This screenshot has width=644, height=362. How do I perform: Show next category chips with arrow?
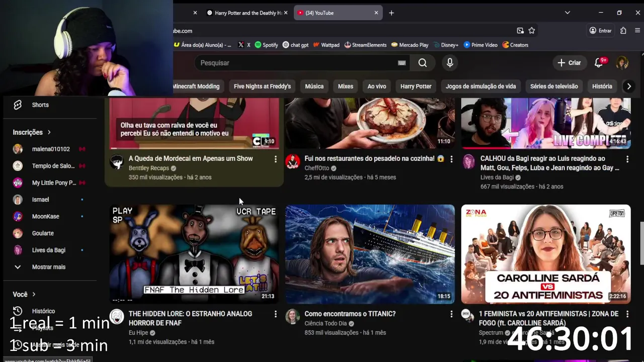click(629, 86)
